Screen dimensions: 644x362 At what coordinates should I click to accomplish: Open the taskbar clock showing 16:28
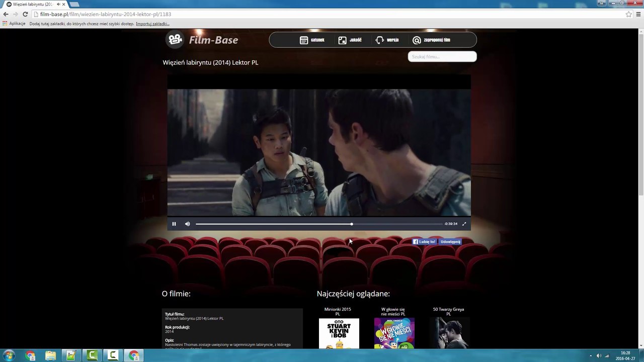point(625,355)
